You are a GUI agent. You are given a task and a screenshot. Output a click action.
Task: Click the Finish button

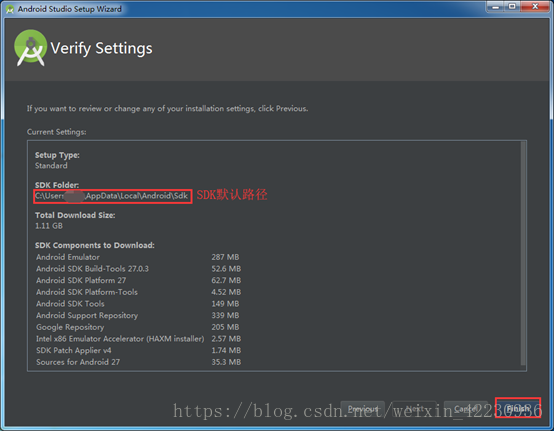pyautogui.click(x=518, y=408)
